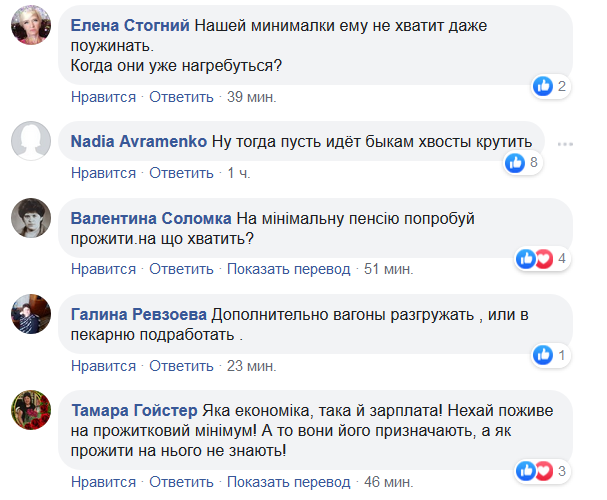Open Валентина Соломка's profile photo
Screen dimensions: 607x500
coord(31,217)
